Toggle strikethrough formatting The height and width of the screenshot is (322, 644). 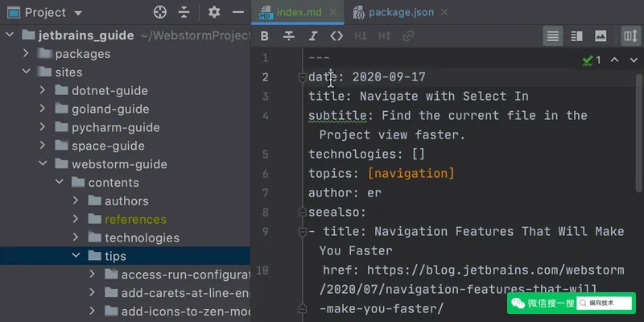point(289,36)
